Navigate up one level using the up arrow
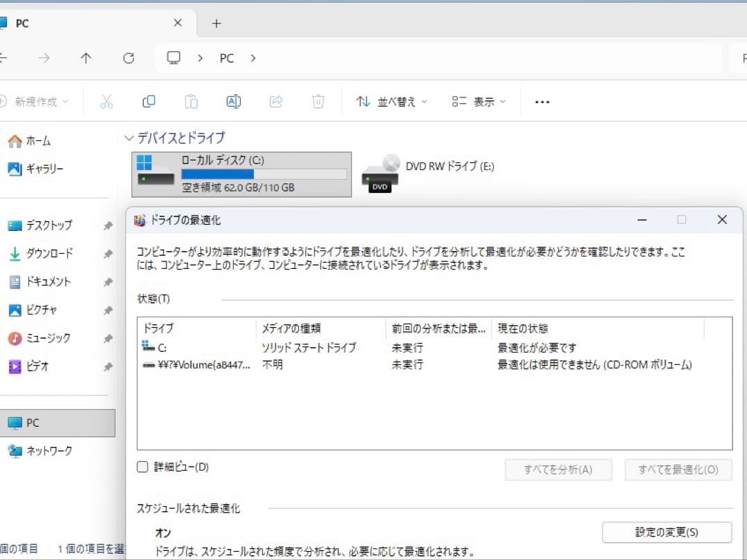This screenshot has width=747, height=560. [86, 58]
